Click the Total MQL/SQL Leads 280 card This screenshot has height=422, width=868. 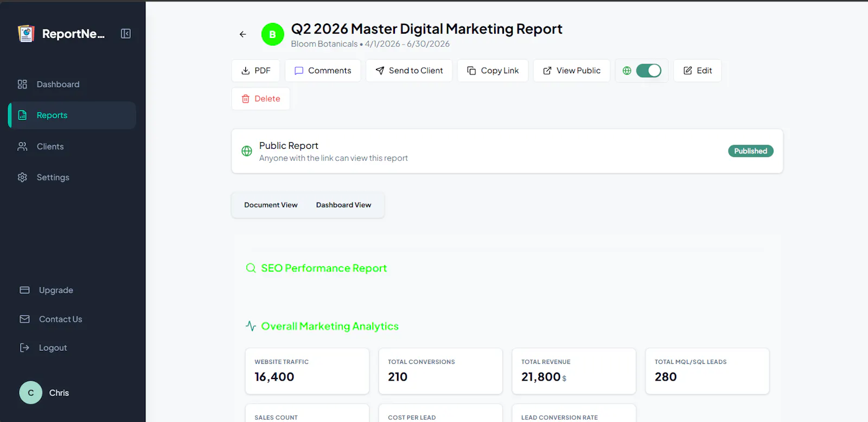click(x=707, y=371)
